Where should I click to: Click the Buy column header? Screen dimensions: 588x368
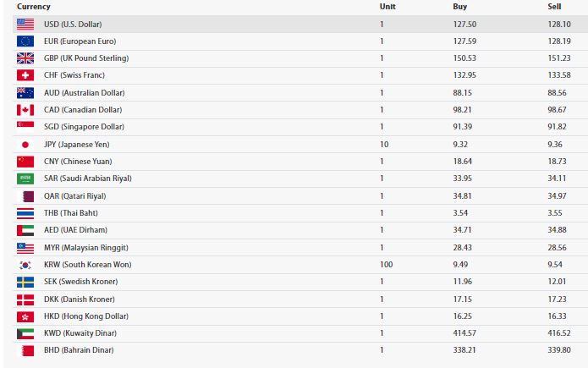(x=459, y=7)
